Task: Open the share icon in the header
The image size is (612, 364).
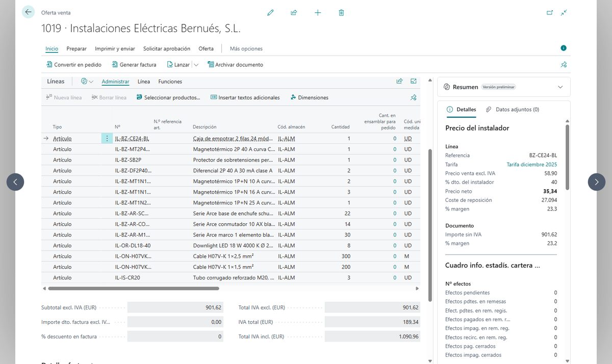Action: (x=294, y=13)
